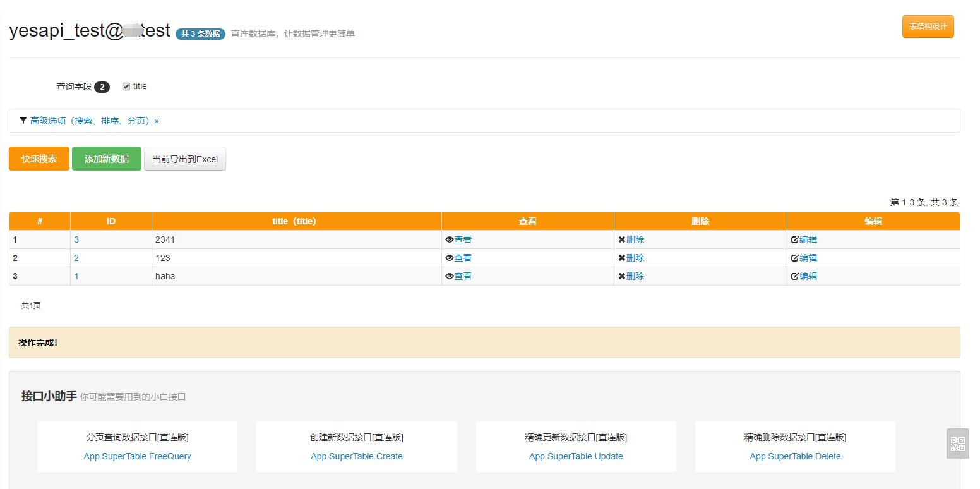Click the eye view icon on row haha
Screen dimensions: 980x489
[x=450, y=276]
